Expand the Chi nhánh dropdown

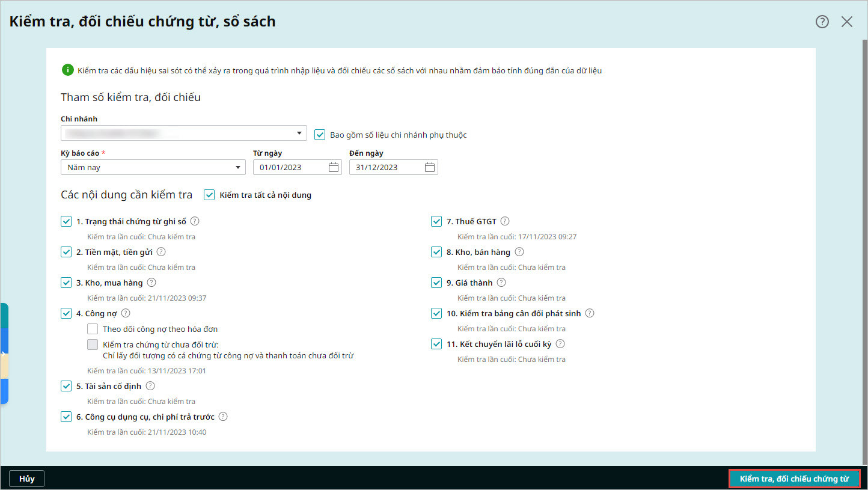184,133
